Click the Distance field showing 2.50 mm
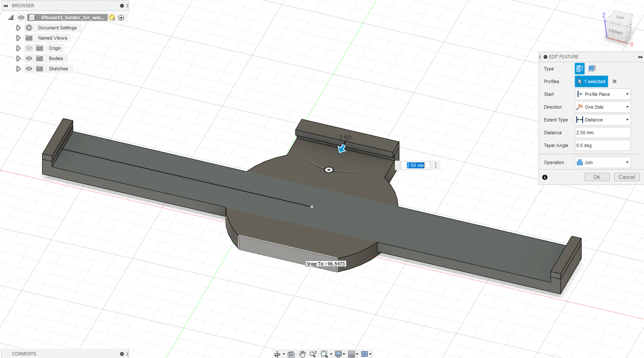This screenshot has height=358, width=644. point(602,133)
